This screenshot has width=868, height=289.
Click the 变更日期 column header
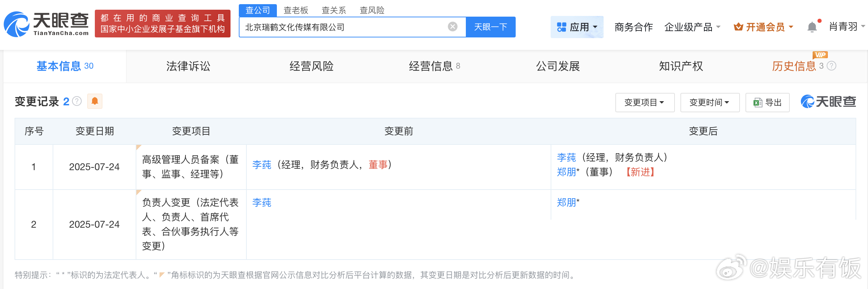coord(95,131)
